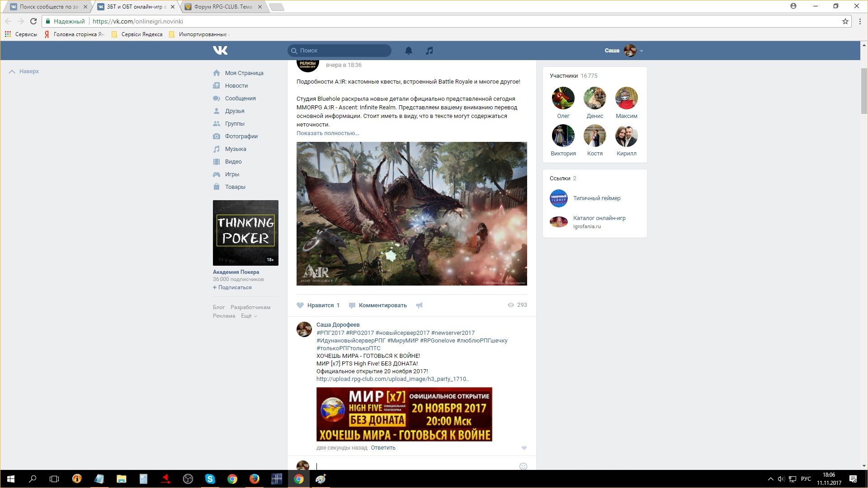The height and width of the screenshot is (488, 868).
Task: Click the Группы people icon
Action: [217, 123]
